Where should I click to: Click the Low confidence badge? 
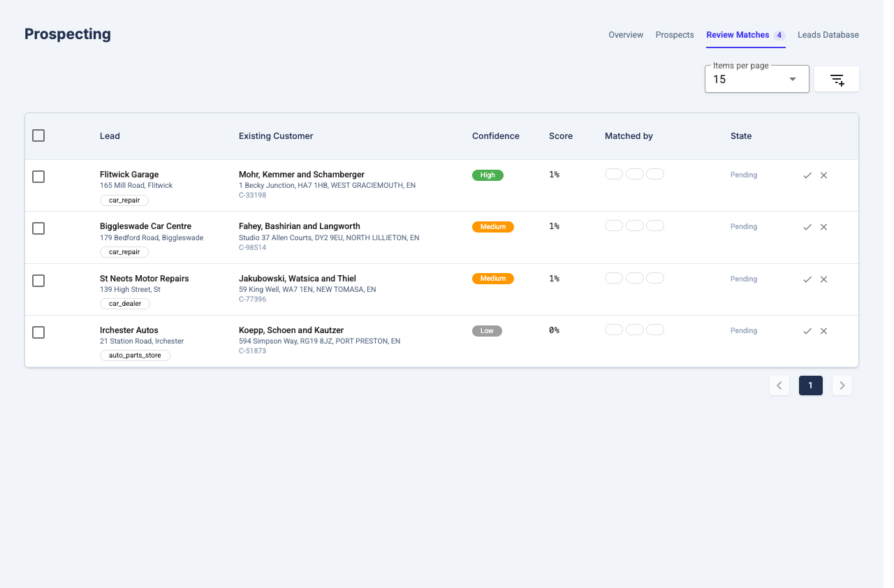(487, 331)
